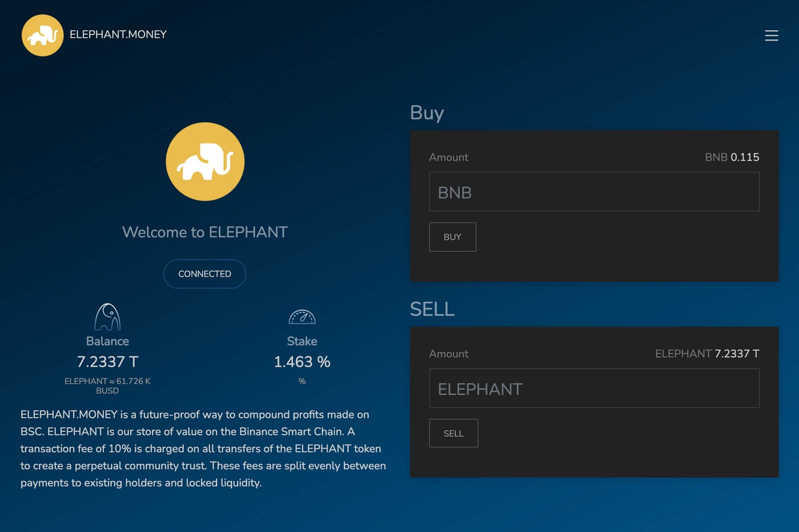Click the SELL button

[x=454, y=433]
